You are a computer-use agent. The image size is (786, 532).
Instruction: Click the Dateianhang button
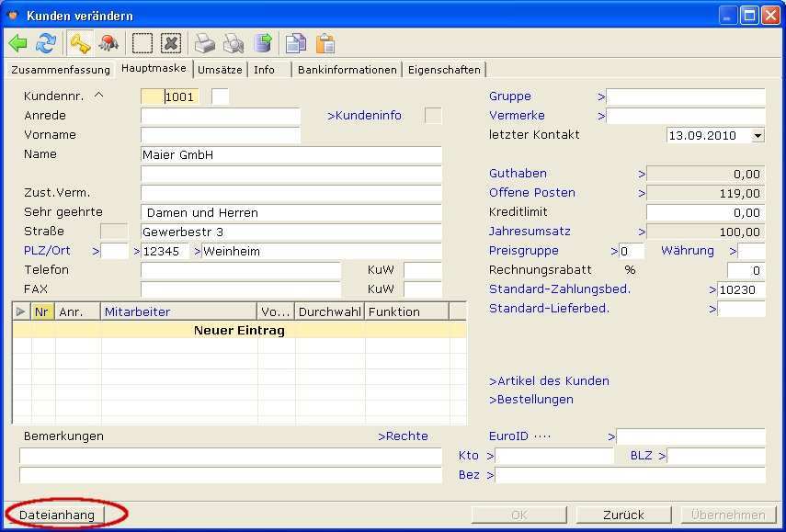[57, 515]
